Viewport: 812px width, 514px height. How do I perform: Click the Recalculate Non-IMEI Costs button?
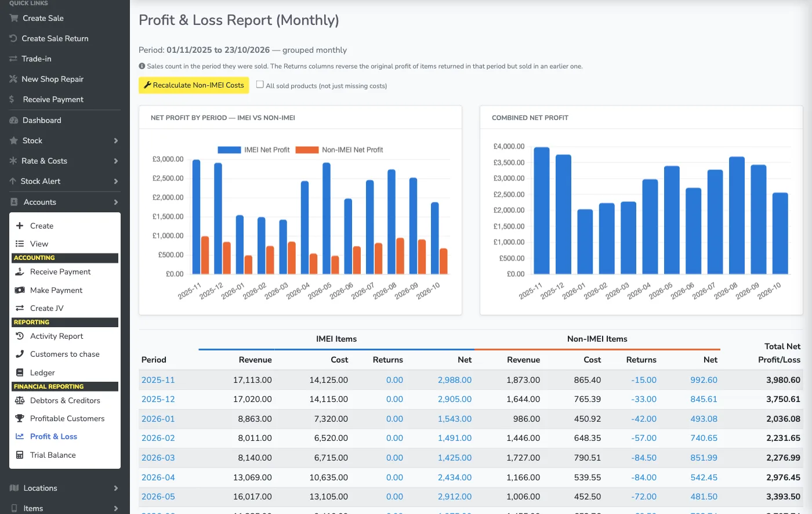click(x=194, y=85)
